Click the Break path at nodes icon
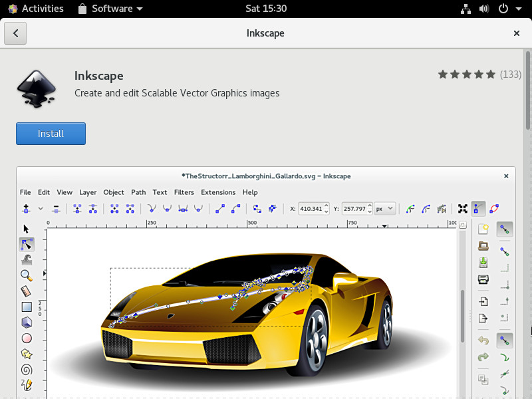 [x=92, y=209]
